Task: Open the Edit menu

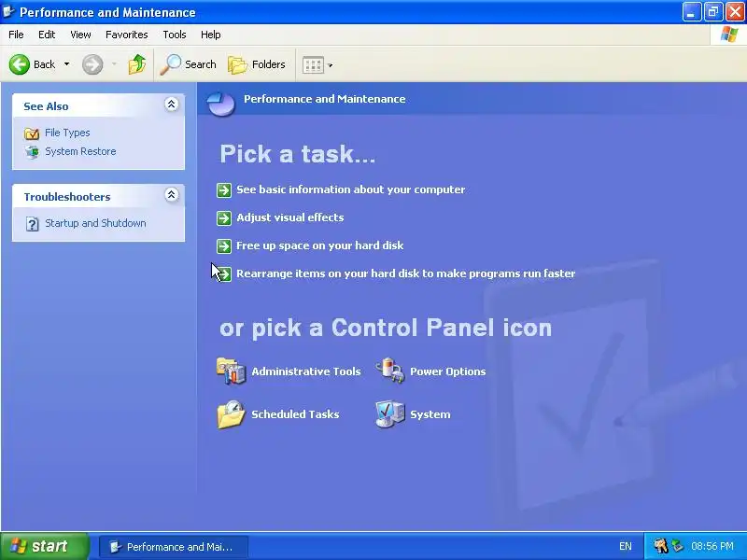Action: click(x=47, y=35)
